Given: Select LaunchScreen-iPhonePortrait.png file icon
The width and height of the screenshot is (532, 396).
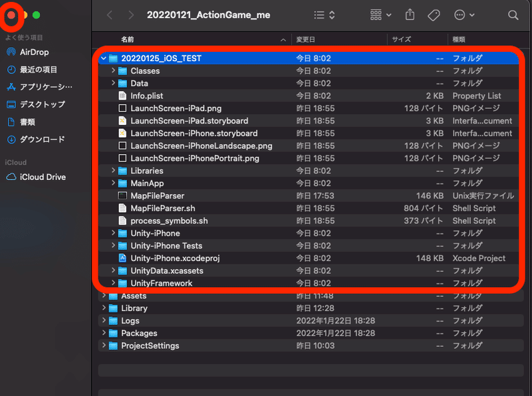Looking at the screenshot, I should pos(122,158).
